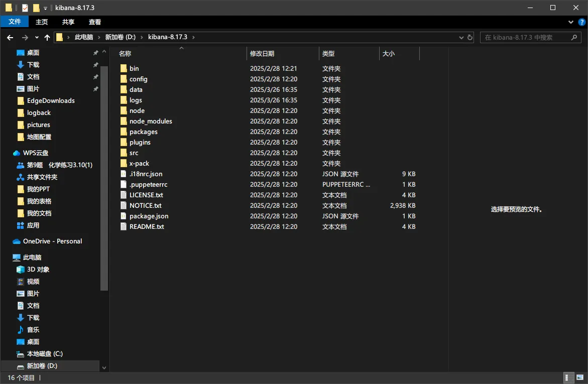Click the search magnifier icon
The image size is (588, 384).
click(574, 38)
